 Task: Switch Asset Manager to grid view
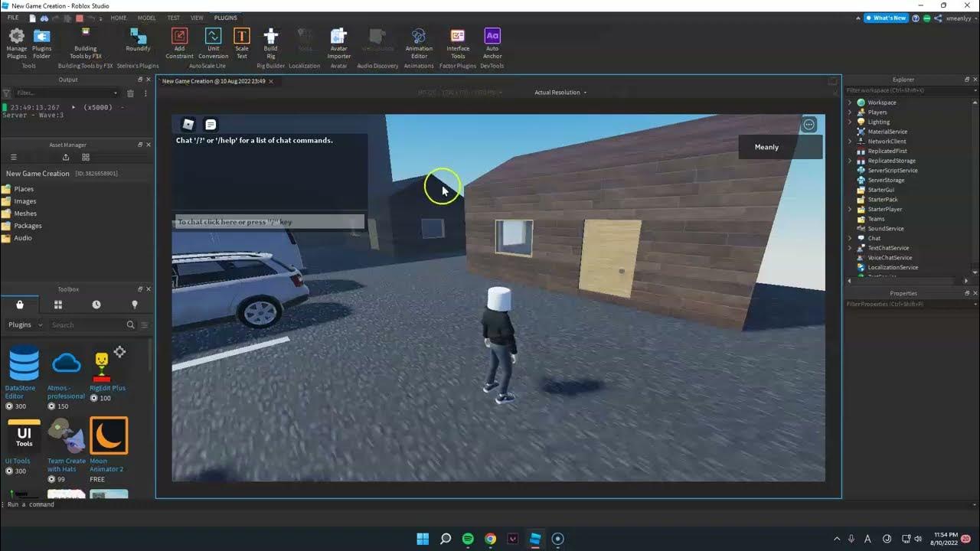tap(86, 157)
